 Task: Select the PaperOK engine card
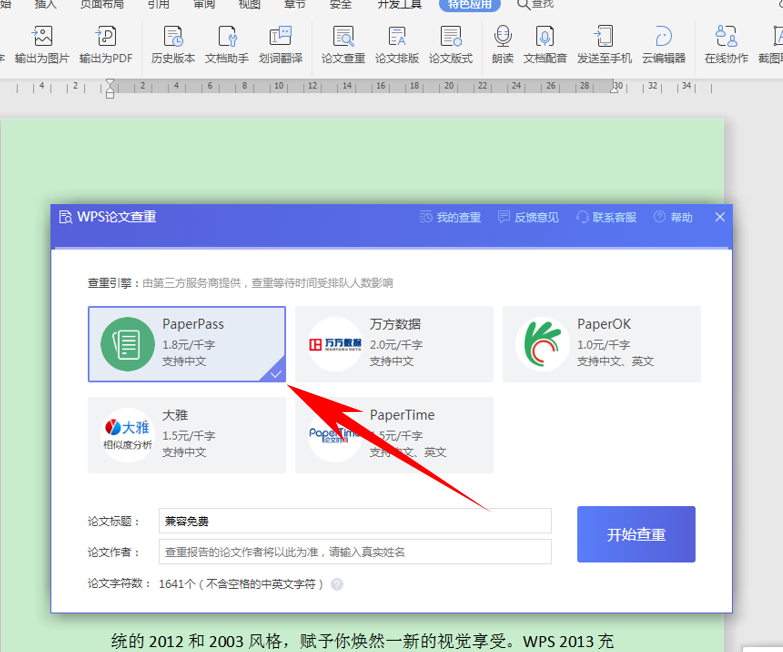tap(602, 344)
